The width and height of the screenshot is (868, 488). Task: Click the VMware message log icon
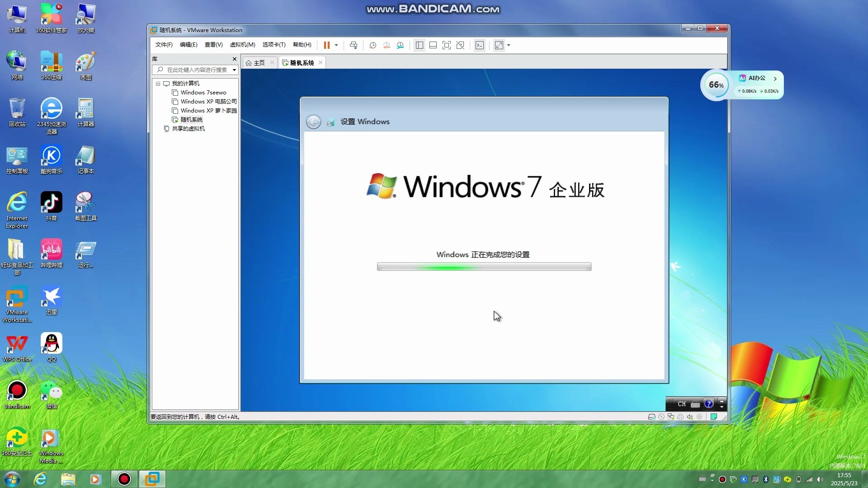(714, 417)
